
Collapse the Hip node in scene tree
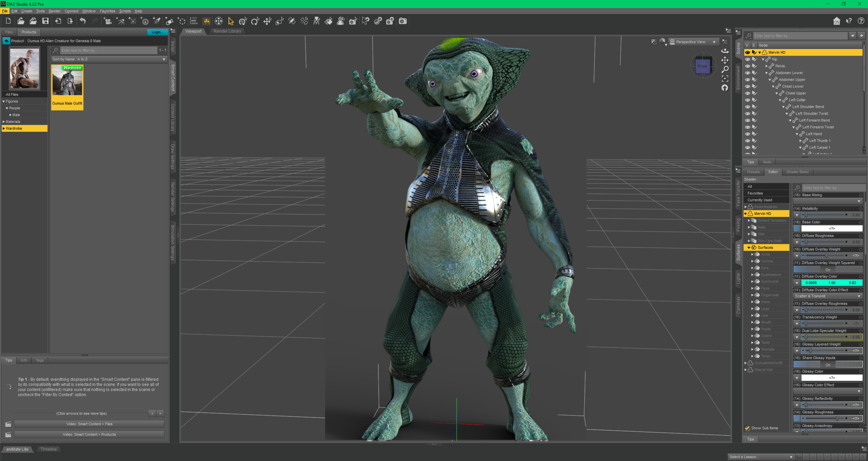(x=763, y=59)
